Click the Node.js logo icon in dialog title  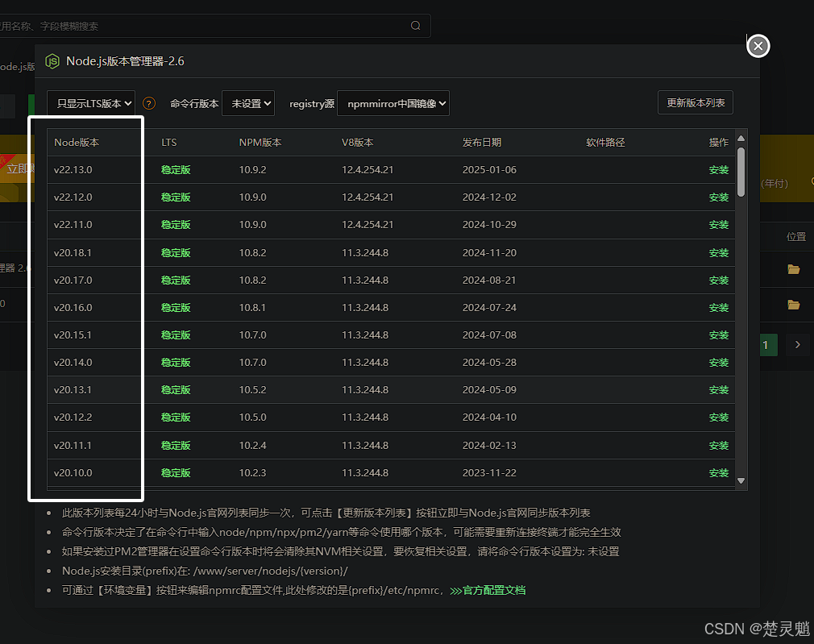52,61
